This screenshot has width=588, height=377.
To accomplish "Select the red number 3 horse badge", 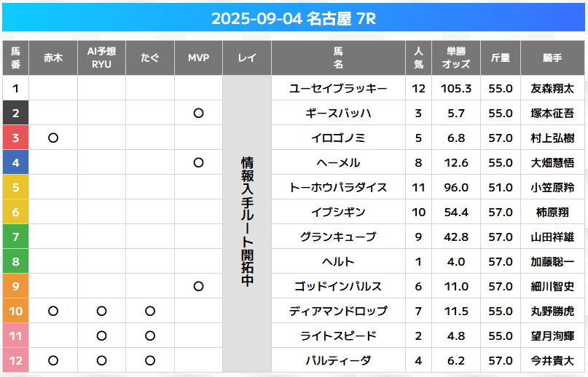I will [x=16, y=138].
